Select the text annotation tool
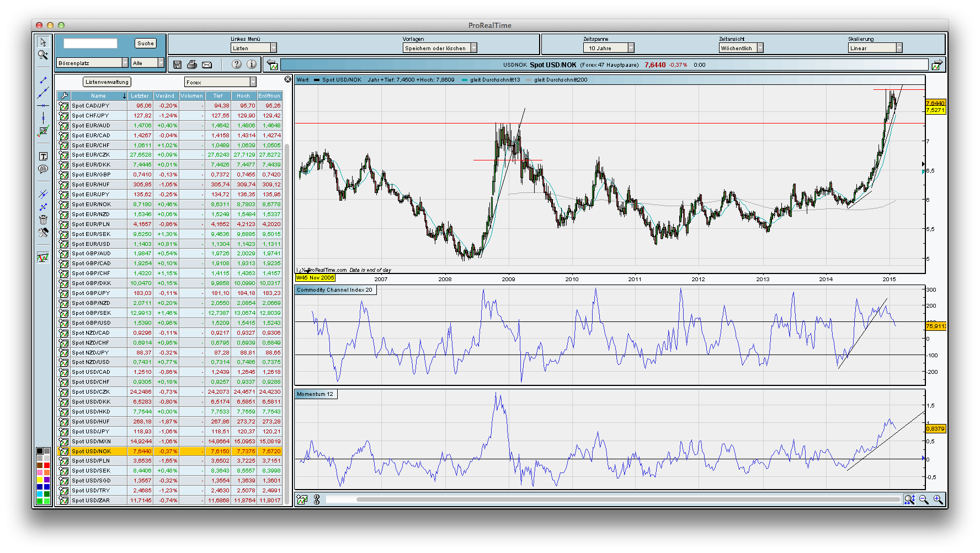This screenshot has height=553, width=980. pos(43,157)
